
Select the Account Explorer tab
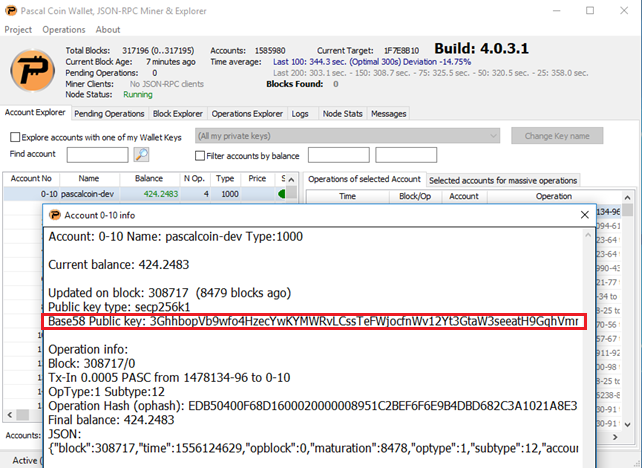(35, 112)
